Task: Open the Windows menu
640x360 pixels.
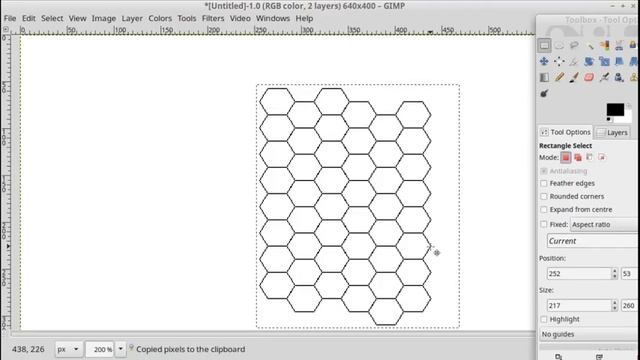Action: [x=273, y=18]
